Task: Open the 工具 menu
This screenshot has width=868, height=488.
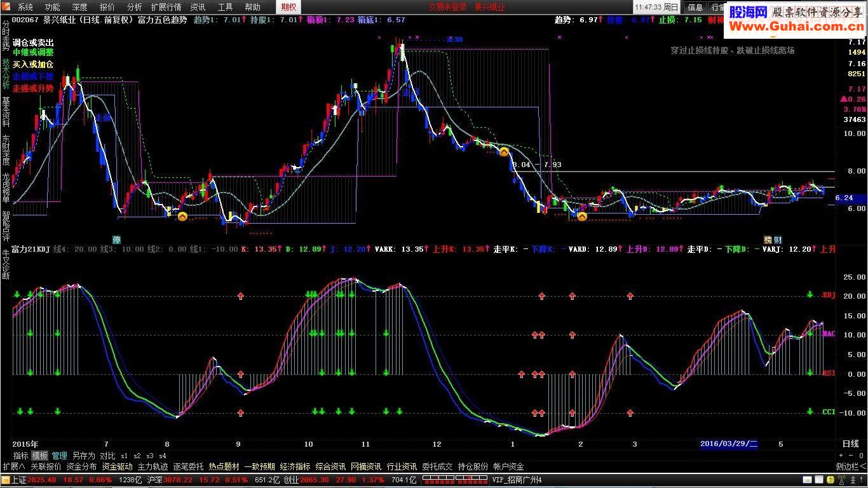Action: coord(225,7)
